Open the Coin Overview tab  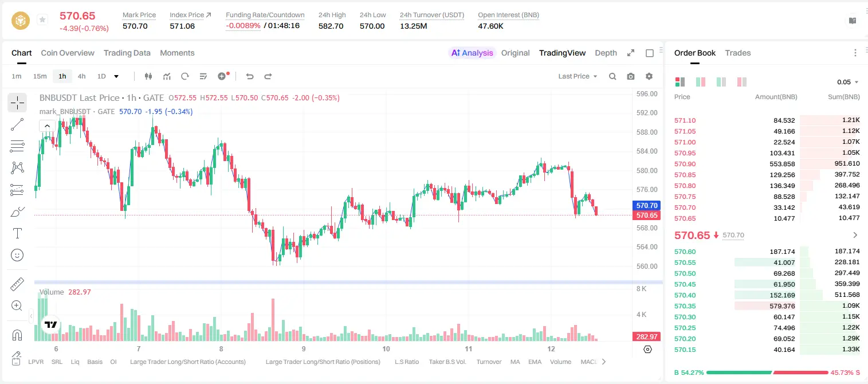(x=68, y=53)
